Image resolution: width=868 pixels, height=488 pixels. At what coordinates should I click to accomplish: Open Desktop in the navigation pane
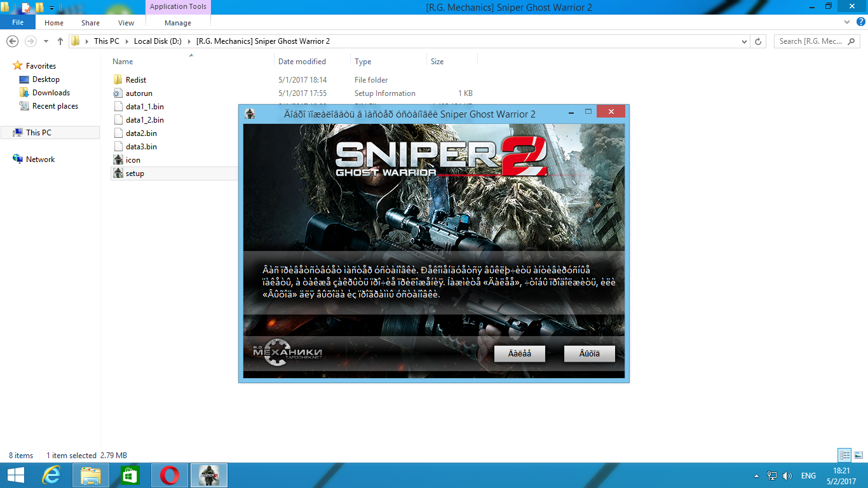(x=46, y=79)
